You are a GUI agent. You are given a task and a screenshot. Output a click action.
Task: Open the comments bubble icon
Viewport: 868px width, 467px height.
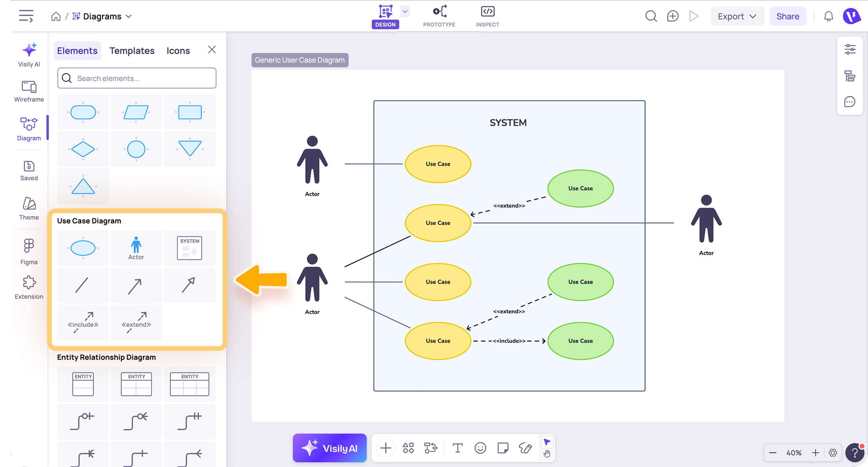850,102
